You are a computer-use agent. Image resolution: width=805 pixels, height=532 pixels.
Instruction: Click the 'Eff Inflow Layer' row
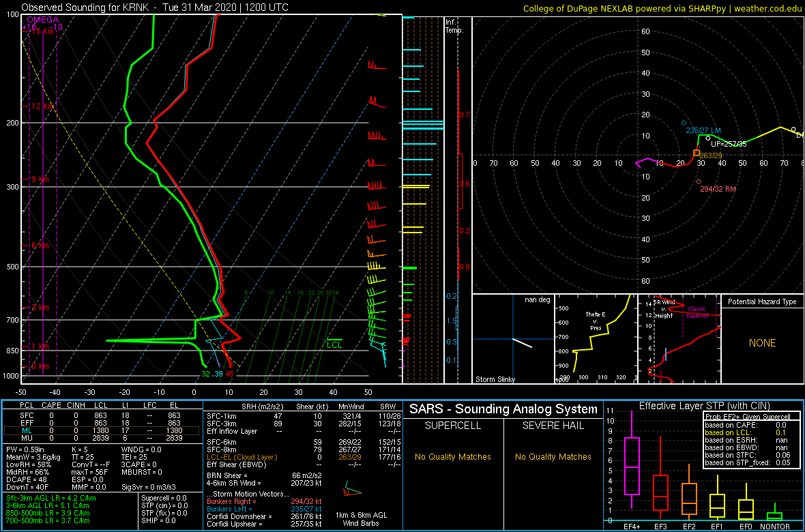pos(304,431)
